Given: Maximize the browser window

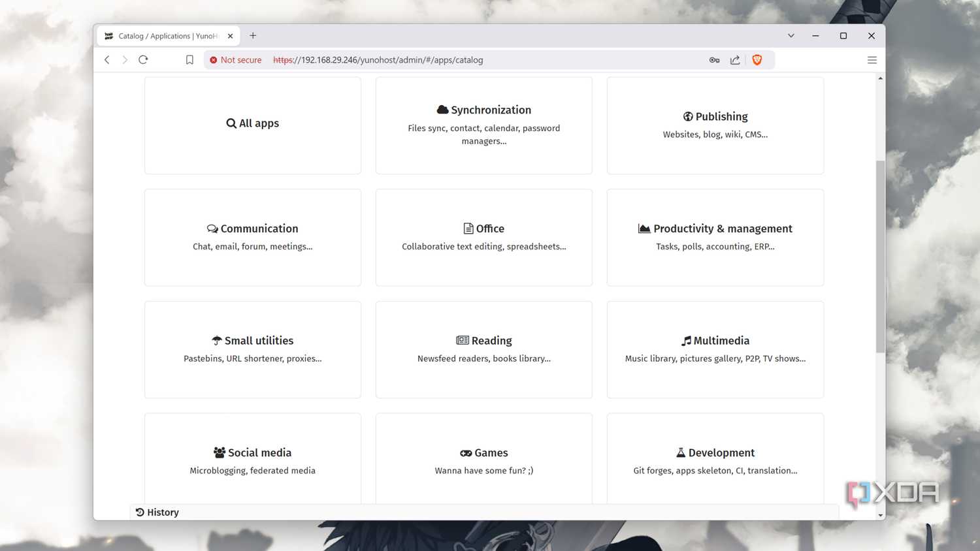Looking at the screenshot, I should pos(843,36).
